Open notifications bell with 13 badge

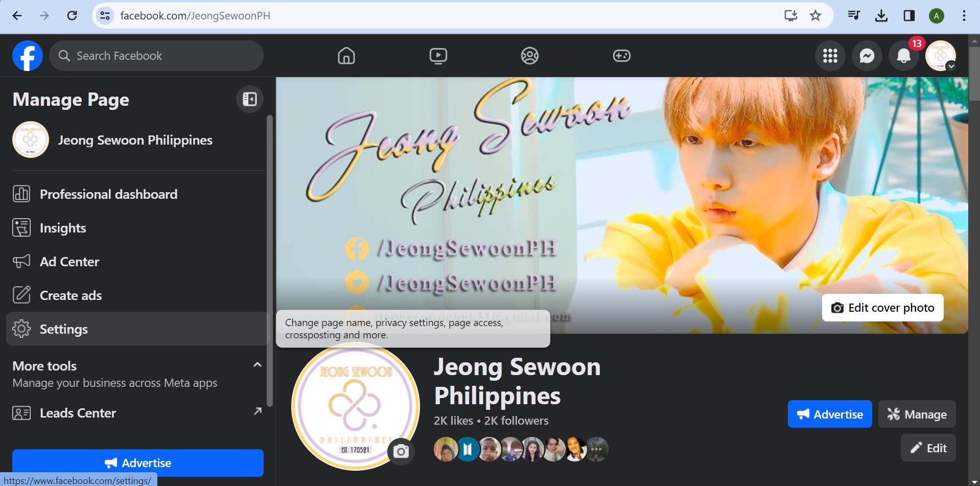coord(904,56)
